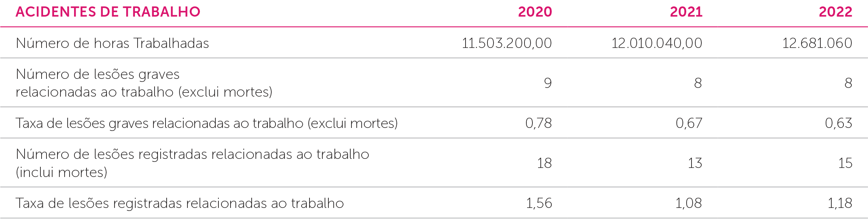Click the Número de lesões registradas row label

(192, 163)
